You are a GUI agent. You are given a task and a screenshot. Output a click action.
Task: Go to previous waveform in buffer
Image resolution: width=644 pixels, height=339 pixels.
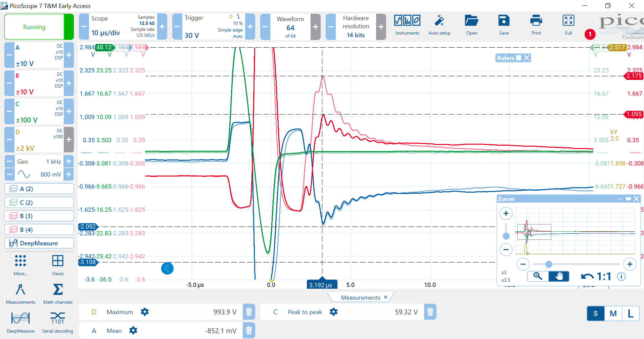265,27
